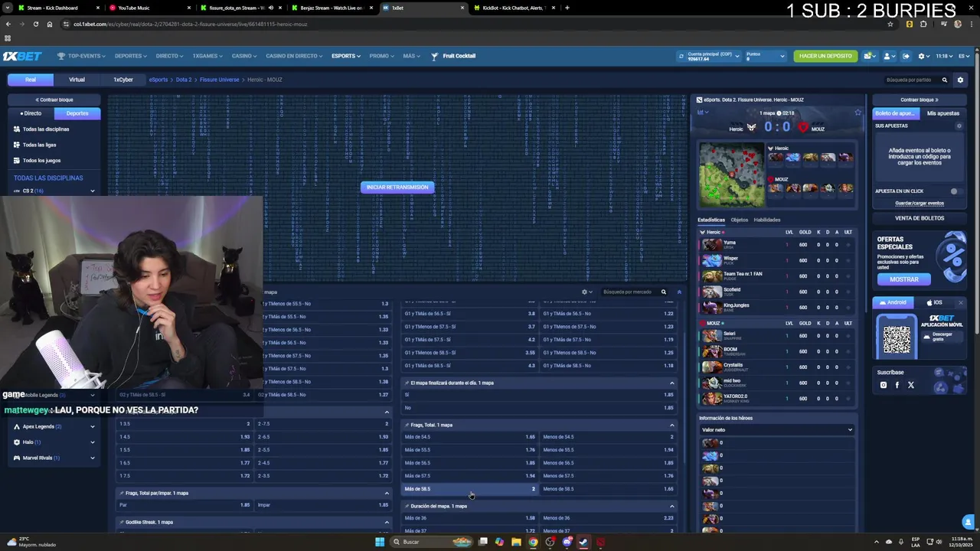The image size is (980, 551).
Task: Open Todas las ligas sidebar item
Action: [40, 145]
